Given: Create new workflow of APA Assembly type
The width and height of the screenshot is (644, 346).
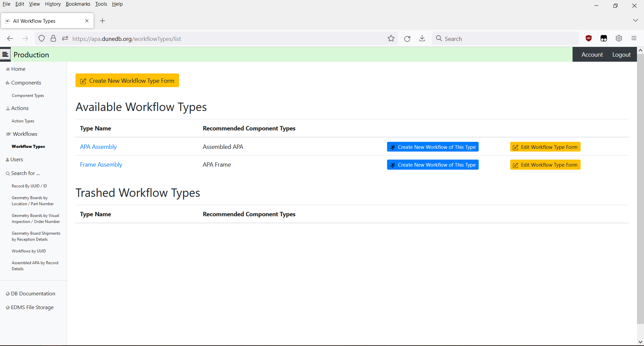Looking at the screenshot, I should [433, 147].
